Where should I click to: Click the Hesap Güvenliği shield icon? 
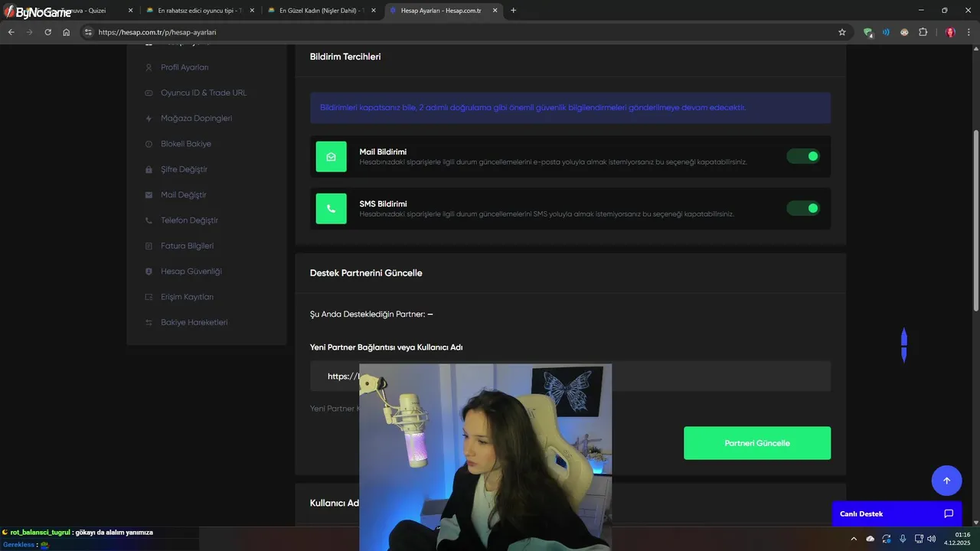pos(149,272)
